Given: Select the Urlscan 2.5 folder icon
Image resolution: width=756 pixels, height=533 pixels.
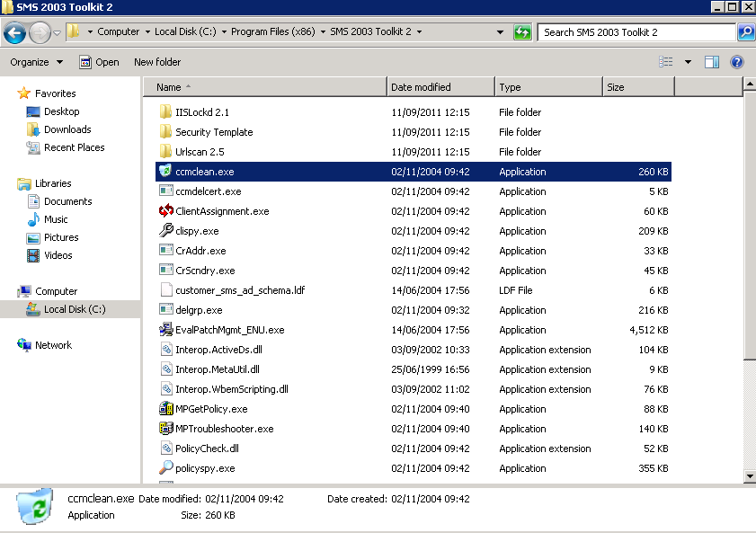Looking at the screenshot, I should [165, 151].
